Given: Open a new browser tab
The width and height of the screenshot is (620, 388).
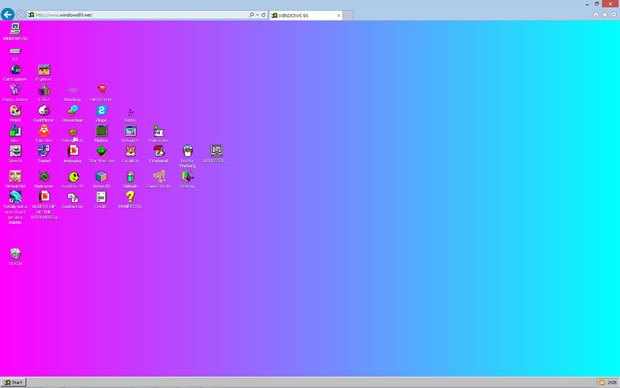Looking at the screenshot, I should [x=348, y=15].
